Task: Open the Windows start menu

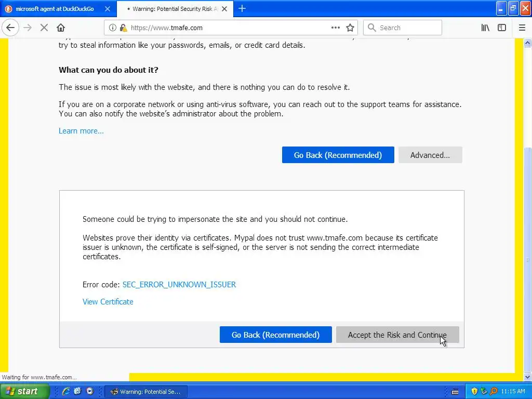Action: coord(24,392)
